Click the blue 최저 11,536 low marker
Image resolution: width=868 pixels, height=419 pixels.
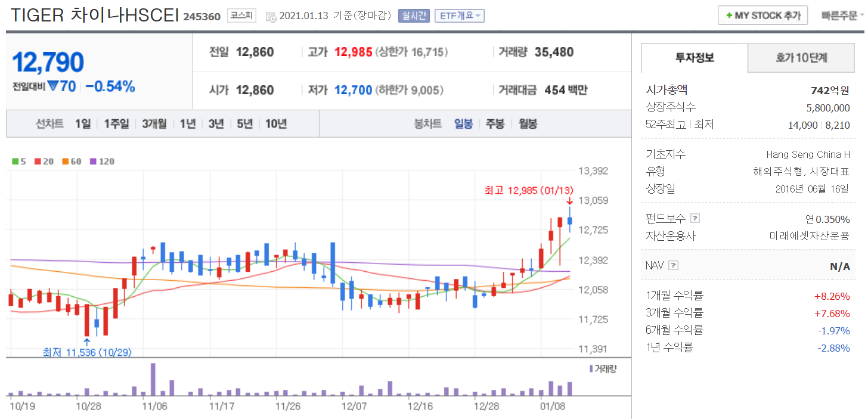87,352
